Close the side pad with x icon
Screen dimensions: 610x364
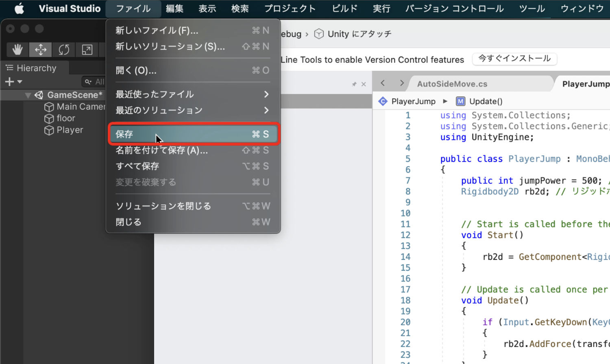(x=364, y=84)
